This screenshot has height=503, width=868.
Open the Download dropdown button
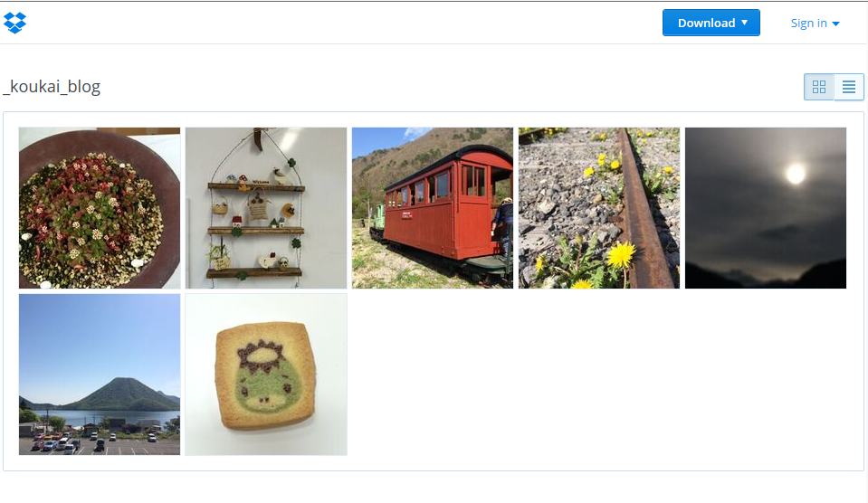click(711, 23)
